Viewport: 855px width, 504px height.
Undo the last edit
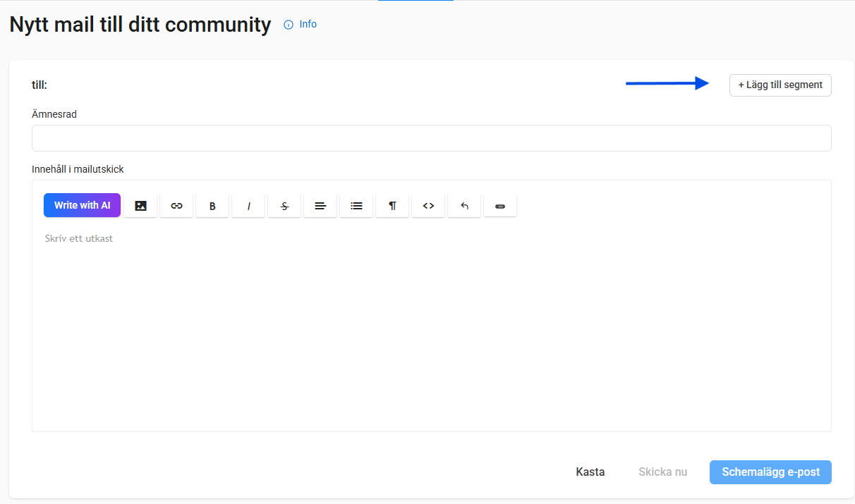(x=464, y=206)
